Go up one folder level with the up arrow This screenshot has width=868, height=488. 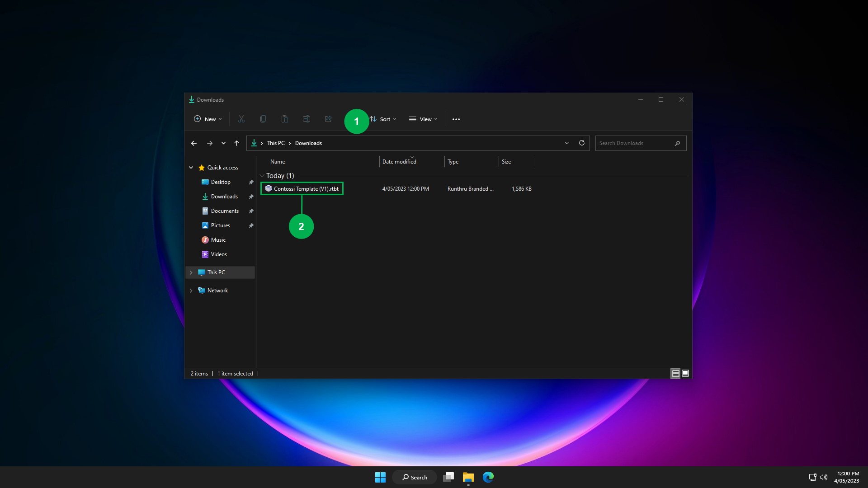236,143
